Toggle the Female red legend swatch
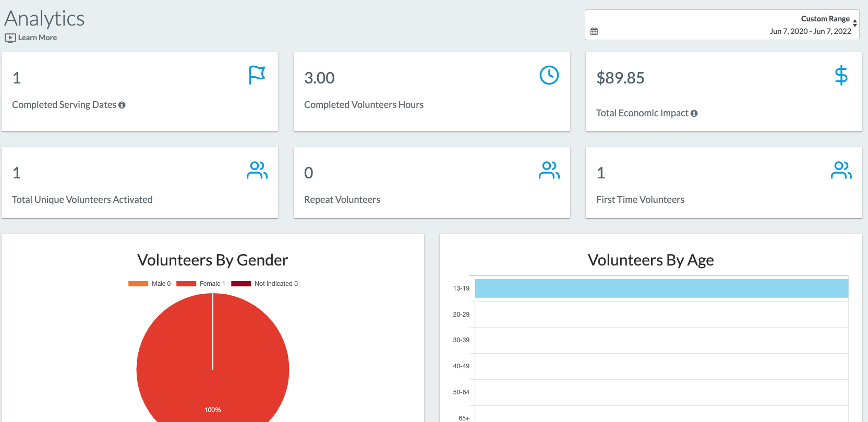Image resolution: width=868 pixels, height=422 pixels. tap(186, 284)
